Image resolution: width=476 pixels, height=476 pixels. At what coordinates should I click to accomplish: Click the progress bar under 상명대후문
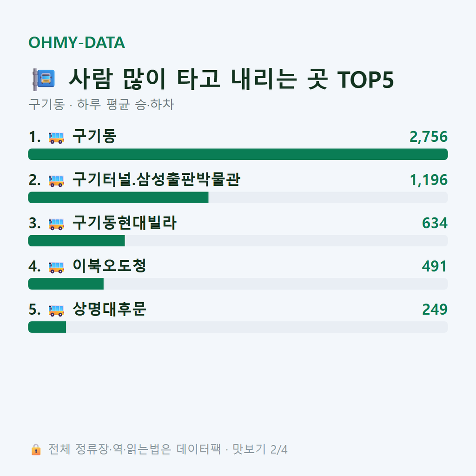(x=238, y=327)
